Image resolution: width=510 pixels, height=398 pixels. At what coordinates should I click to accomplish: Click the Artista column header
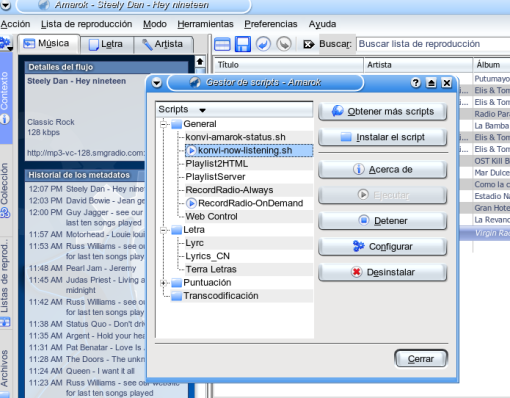click(x=418, y=65)
